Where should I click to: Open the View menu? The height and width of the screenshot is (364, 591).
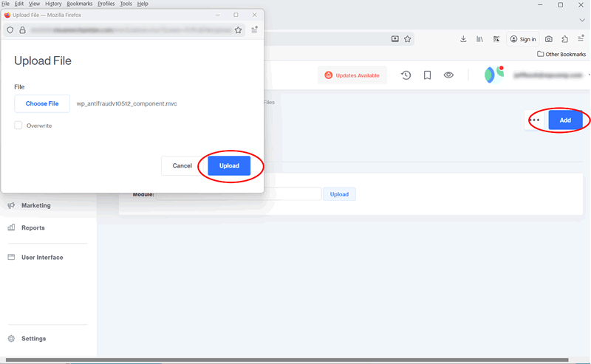34,4
